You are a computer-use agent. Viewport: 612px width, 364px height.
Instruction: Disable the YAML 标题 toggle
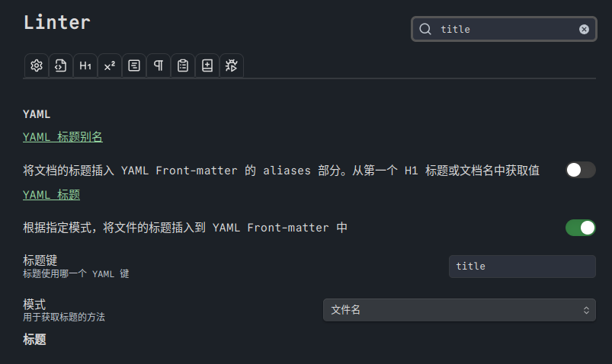click(580, 228)
